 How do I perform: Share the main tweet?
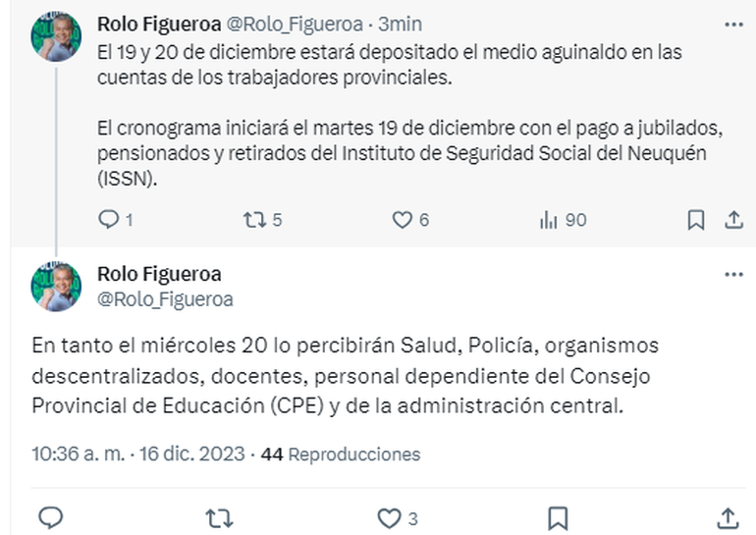pos(728,517)
